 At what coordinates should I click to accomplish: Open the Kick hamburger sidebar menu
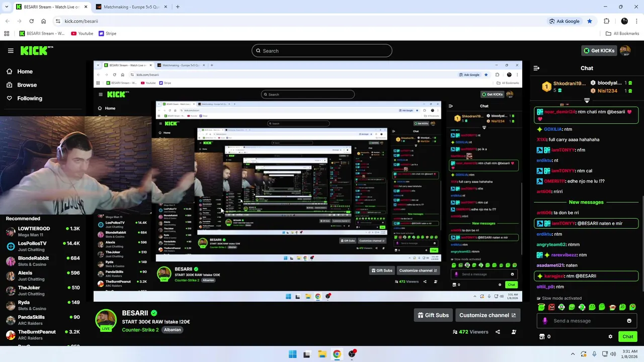tap(11, 51)
